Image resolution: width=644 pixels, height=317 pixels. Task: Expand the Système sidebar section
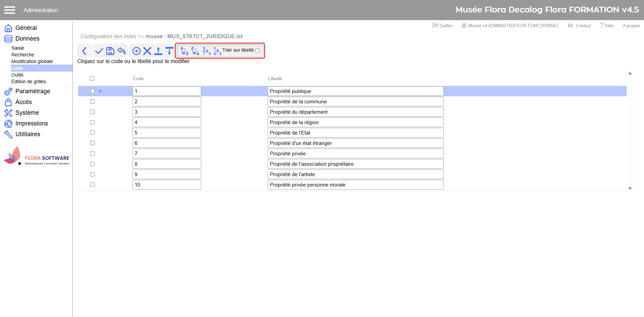tap(27, 113)
